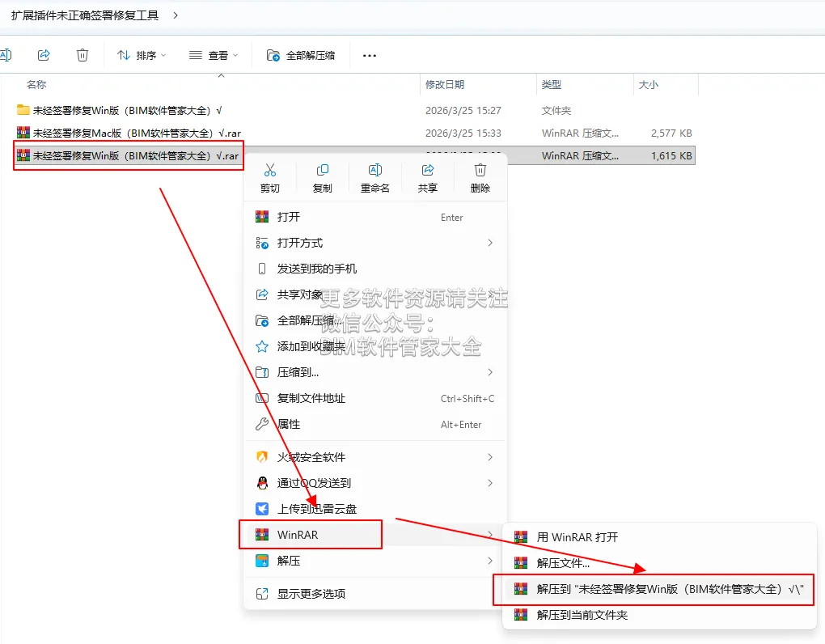Viewport: 825px width, 644px height.
Task: Select folder 未经签署修复Win版（BIM软件管家大全）√
Action: [x=127, y=111]
